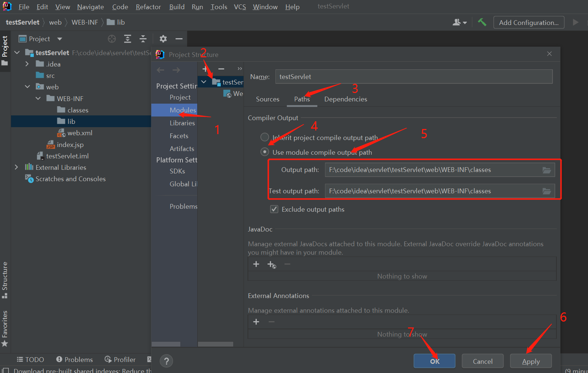The height and width of the screenshot is (373, 588).
Task: Click the Back arrow in Project Structure
Action: 160,70
